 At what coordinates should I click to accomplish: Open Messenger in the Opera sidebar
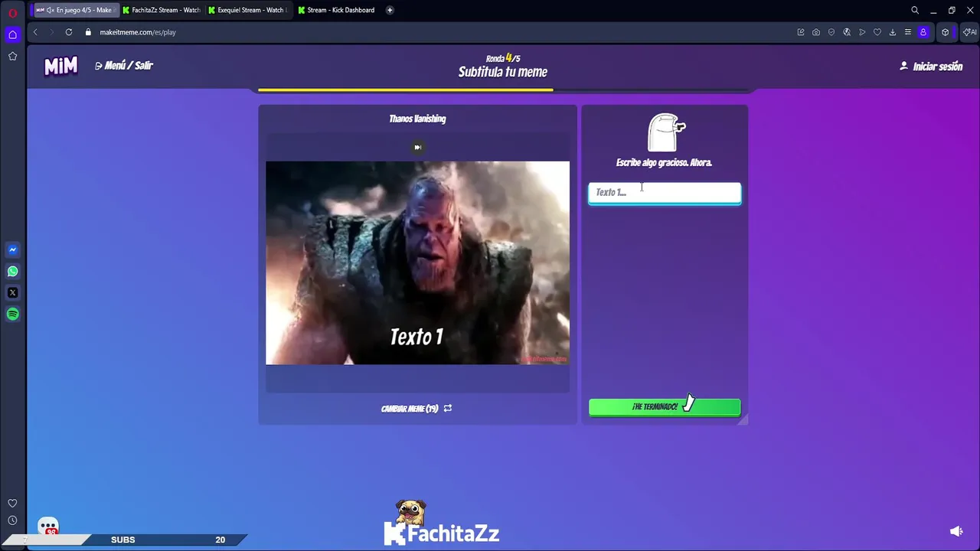click(x=12, y=249)
